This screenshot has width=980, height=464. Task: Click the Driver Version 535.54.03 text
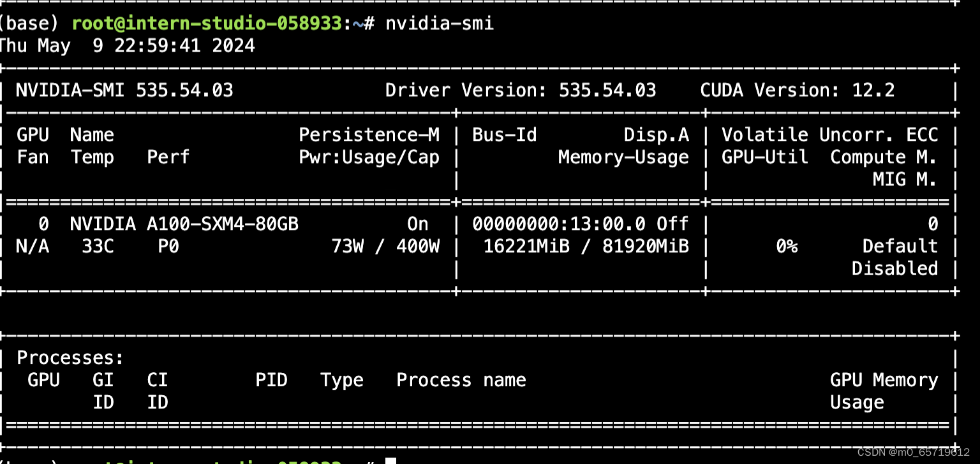tap(521, 90)
